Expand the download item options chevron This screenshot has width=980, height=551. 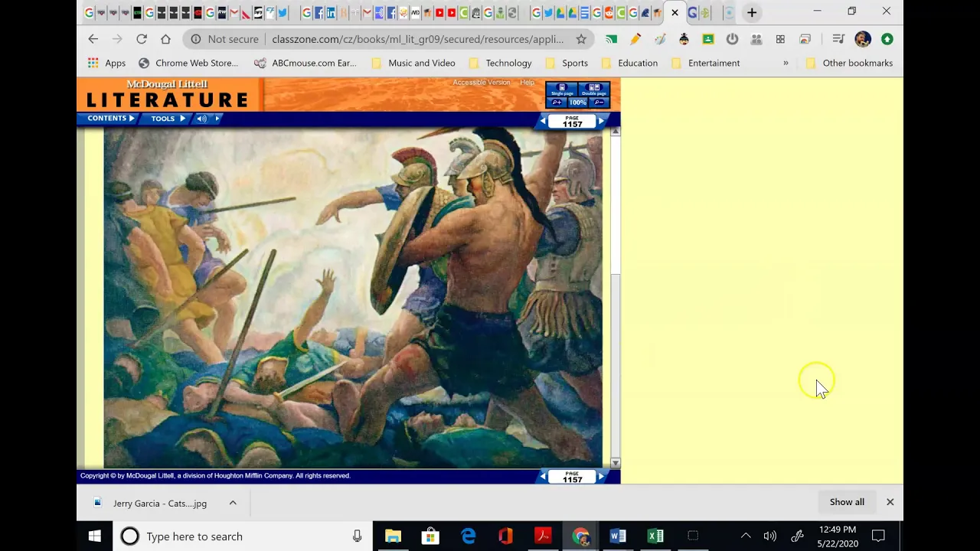point(233,503)
